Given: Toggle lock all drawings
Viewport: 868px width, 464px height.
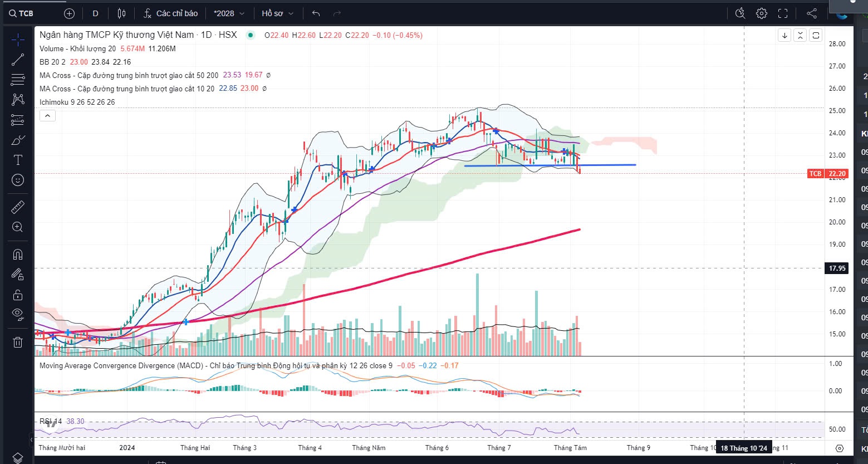Looking at the screenshot, I should tap(18, 295).
